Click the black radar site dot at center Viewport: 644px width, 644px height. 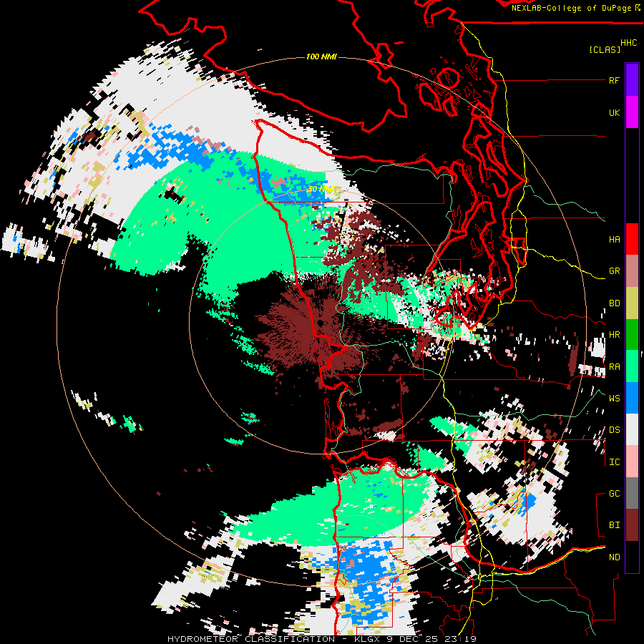click(320, 323)
